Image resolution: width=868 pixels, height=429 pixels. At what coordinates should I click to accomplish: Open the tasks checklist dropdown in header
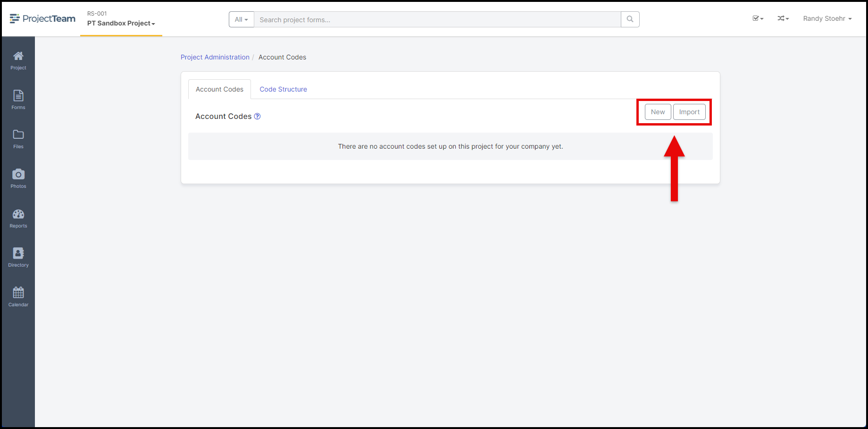pyautogui.click(x=758, y=18)
